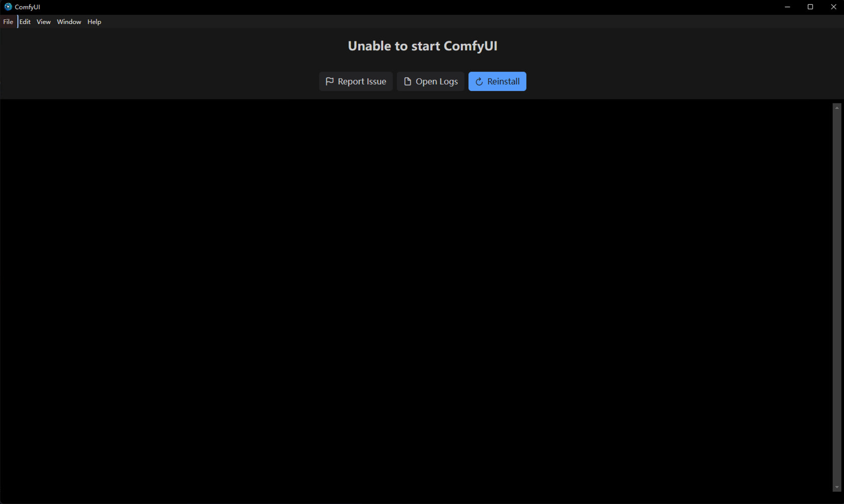Show the Help menu
The height and width of the screenshot is (504, 844).
[94, 22]
